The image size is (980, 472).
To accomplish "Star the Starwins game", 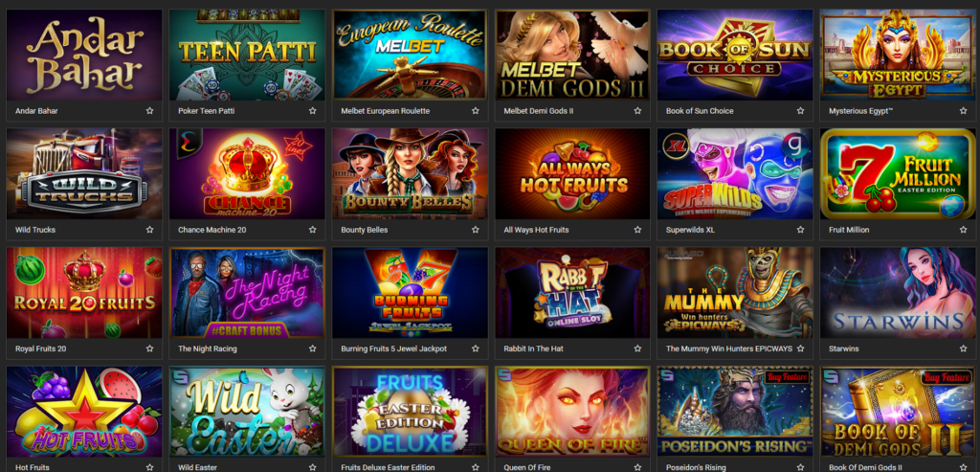I will (x=963, y=348).
